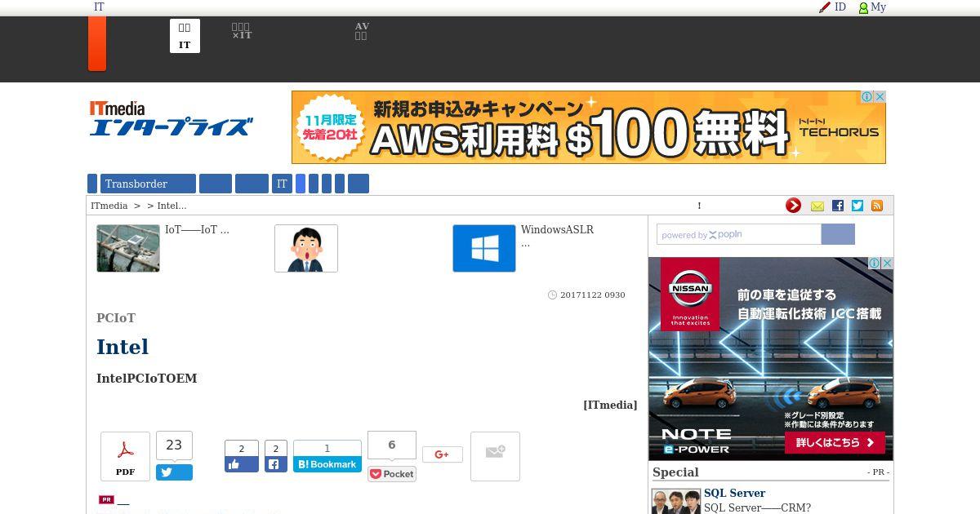Close the AWS banner ad
This screenshot has width=980, height=514.
(x=880, y=96)
